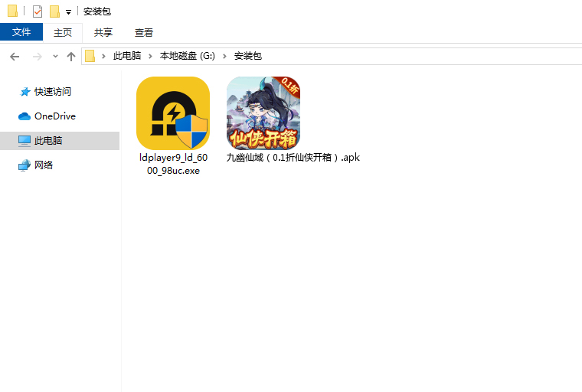Click the folder icon in the address bar
Image resolution: width=582 pixels, height=392 pixels.
pyautogui.click(x=90, y=56)
